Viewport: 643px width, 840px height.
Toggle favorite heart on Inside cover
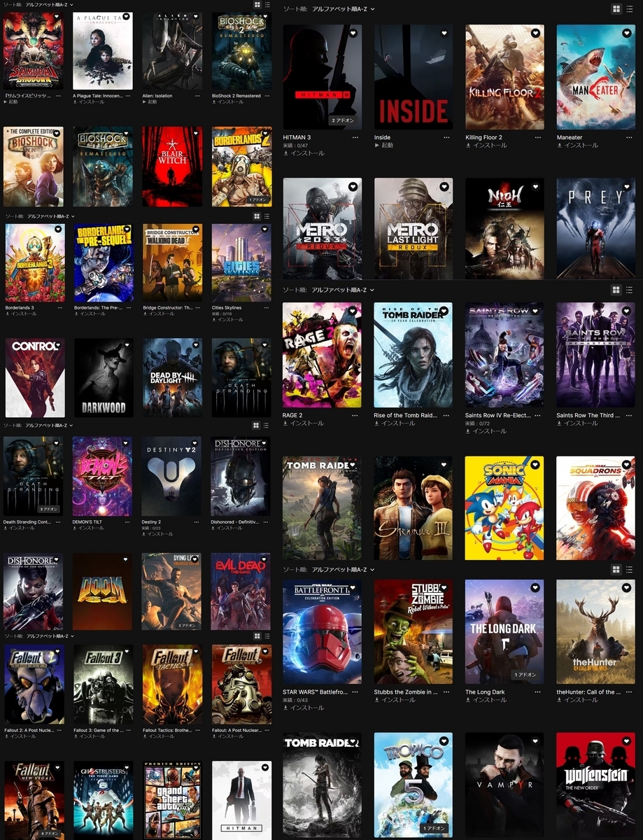[444, 33]
